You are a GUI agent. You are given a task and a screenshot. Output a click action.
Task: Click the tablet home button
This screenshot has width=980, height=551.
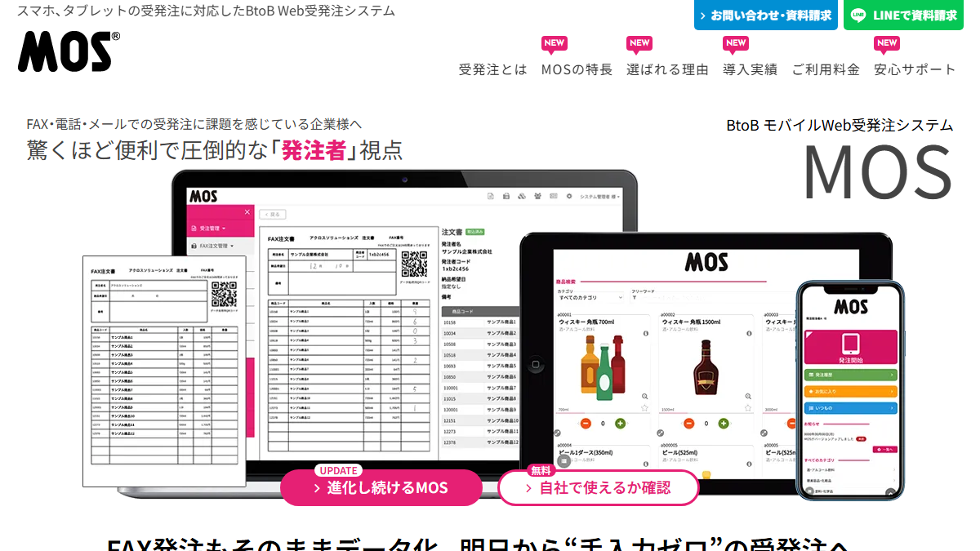pos(537,362)
